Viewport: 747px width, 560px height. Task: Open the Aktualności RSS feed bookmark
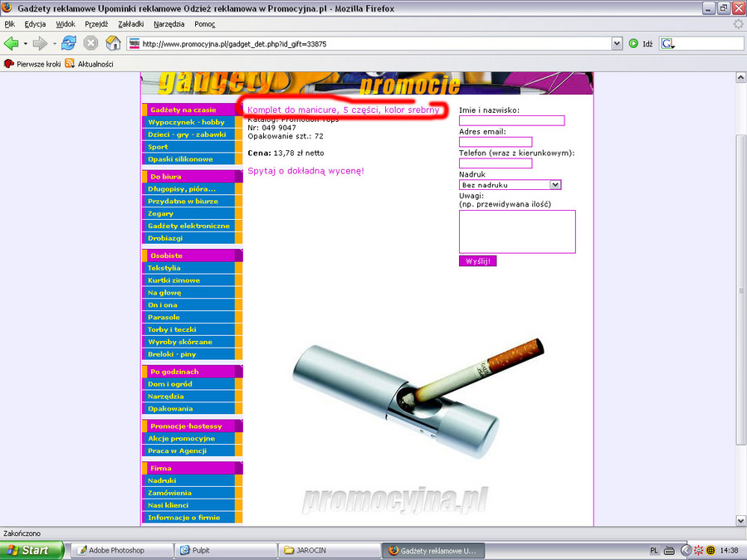coord(89,64)
